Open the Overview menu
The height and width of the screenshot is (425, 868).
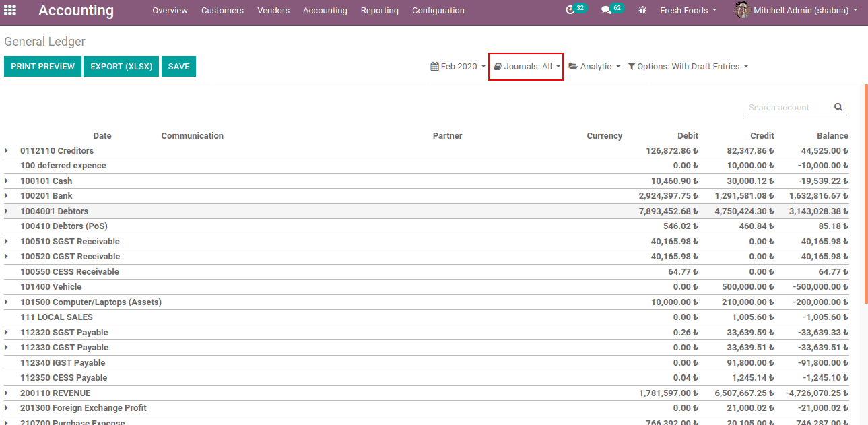[x=170, y=10]
